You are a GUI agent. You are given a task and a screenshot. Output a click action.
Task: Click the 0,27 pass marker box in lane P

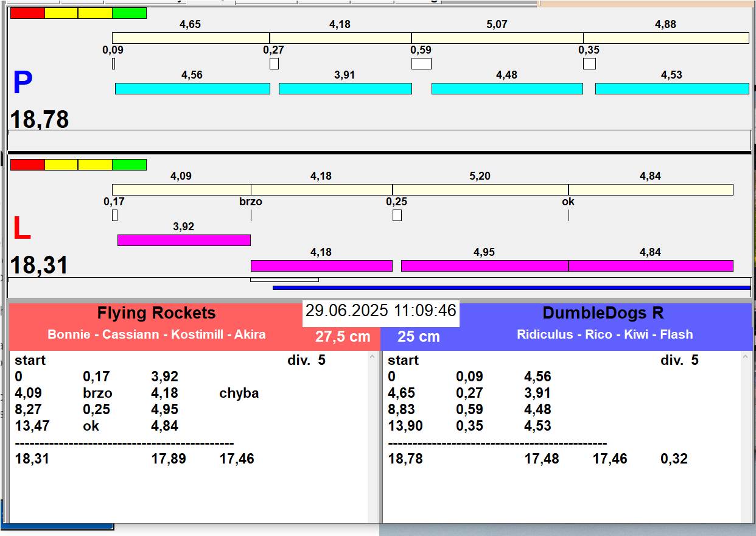274,63
